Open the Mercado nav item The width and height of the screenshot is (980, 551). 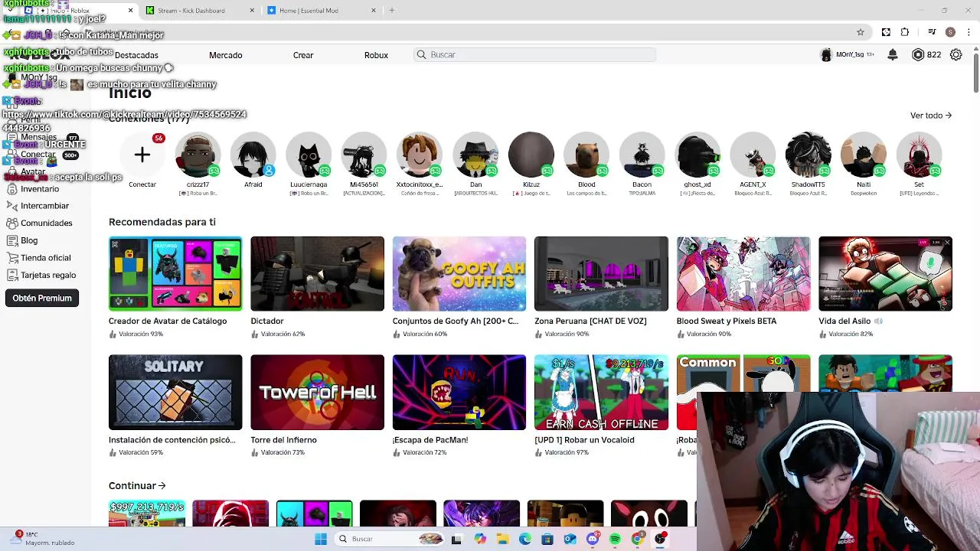(x=226, y=55)
